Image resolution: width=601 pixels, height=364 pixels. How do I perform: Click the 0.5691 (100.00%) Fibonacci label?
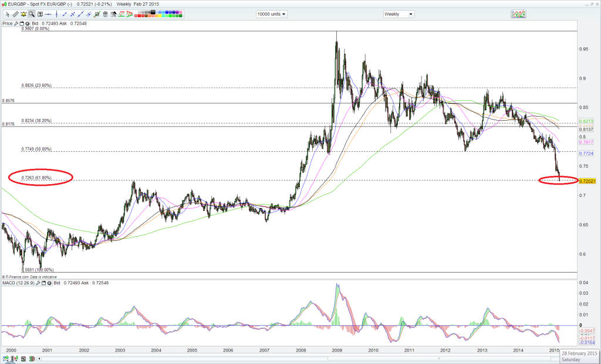pyautogui.click(x=38, y=270)
